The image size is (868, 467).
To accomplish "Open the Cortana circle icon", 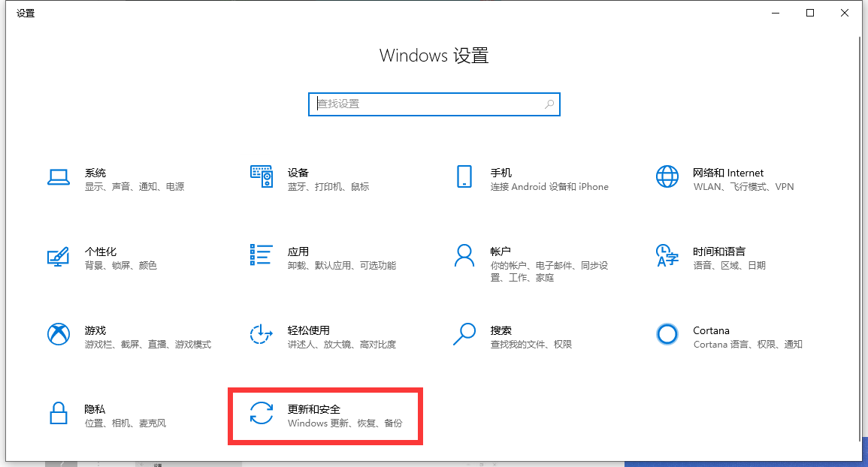I will 667,334.
